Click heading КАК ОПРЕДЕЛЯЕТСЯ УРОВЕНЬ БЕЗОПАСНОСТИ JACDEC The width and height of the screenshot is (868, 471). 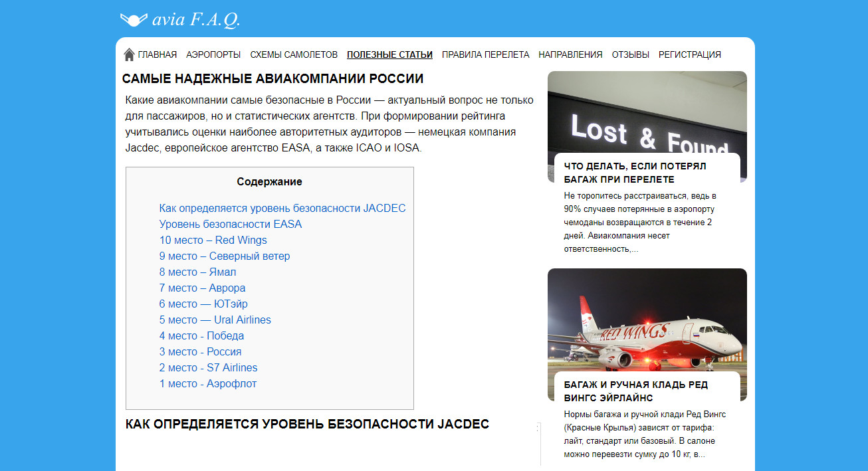click(307, 424)
